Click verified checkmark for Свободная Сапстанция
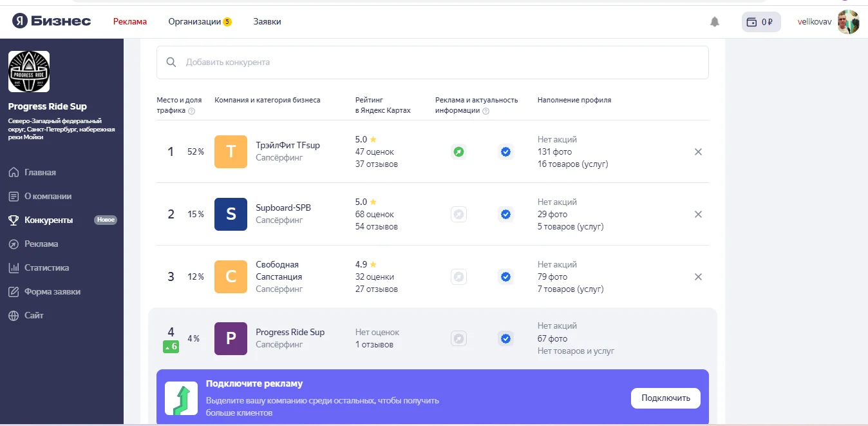This screenshot has width=868, height=426. [505, 277]
